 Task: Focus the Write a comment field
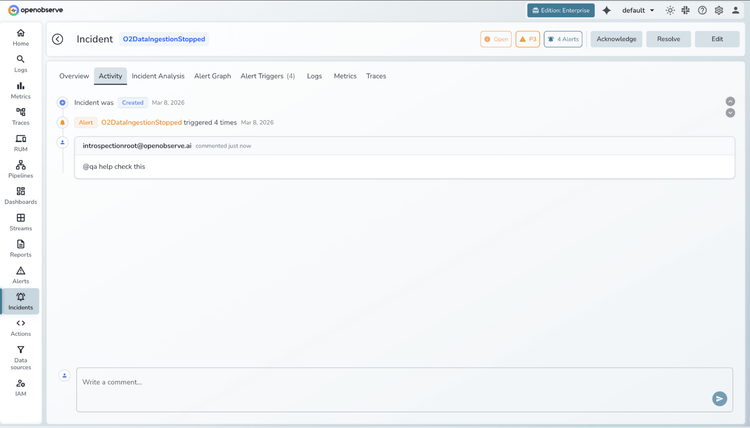404,389
